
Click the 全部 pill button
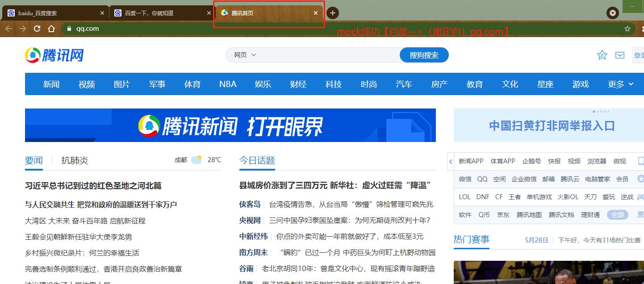618,215
